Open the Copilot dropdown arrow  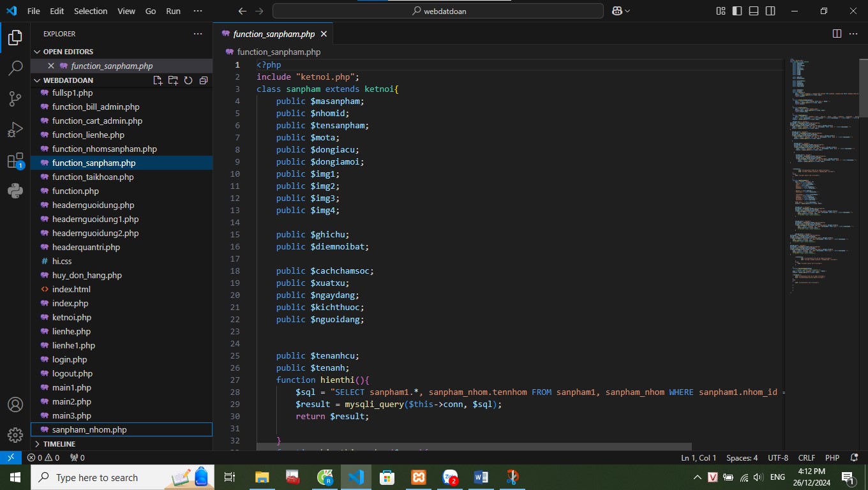[628, 11]
